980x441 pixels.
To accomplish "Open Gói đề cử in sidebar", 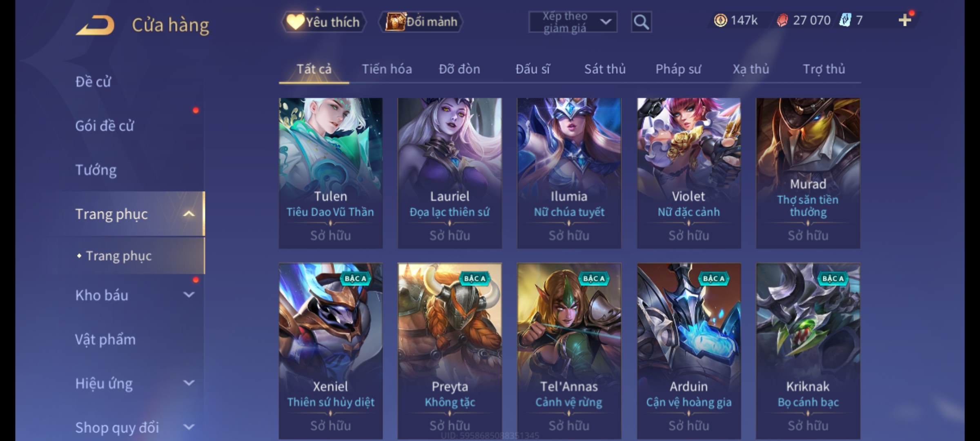I will click(105, 126).
